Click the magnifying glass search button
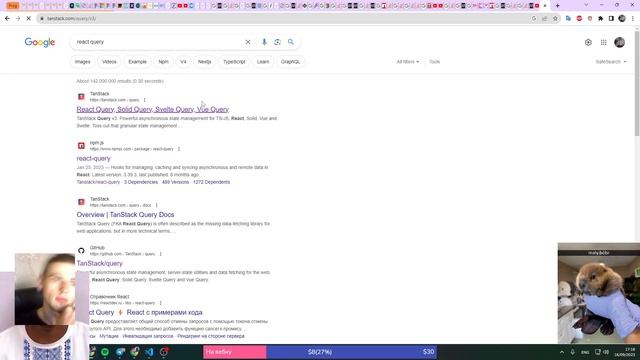Viewport: 640px width, 360px height. (291, 42)
